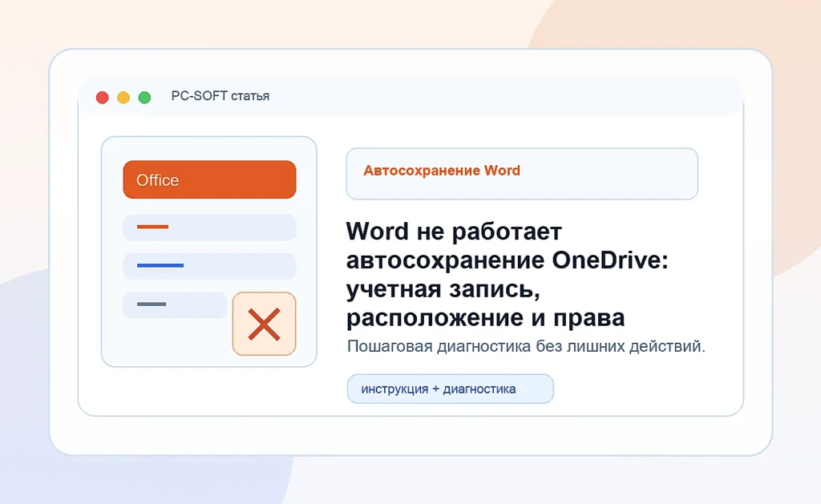Click the Word не работает автосохранение headline
The image size is (821, 504).
point(507,274)
